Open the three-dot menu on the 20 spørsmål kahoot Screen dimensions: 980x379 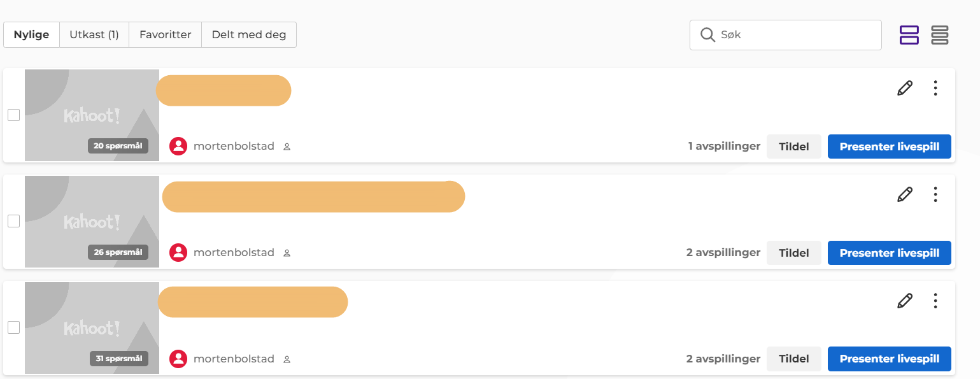[x=935, y=88]
